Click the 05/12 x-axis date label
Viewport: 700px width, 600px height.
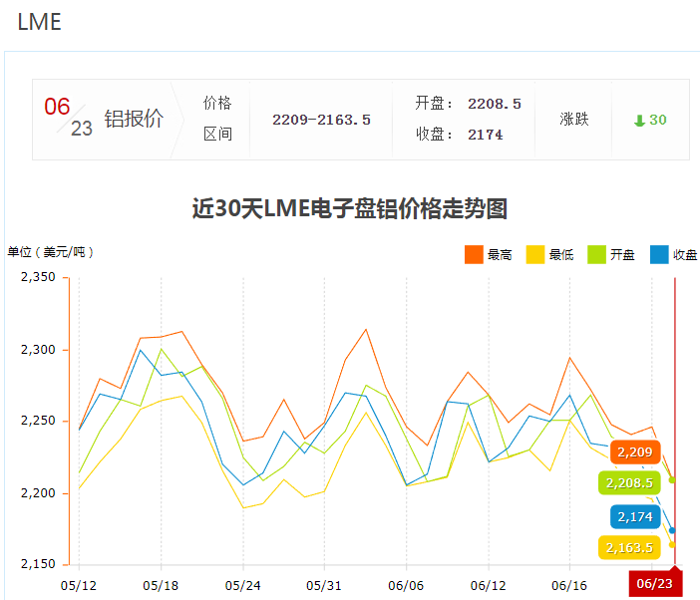point(79,585)
